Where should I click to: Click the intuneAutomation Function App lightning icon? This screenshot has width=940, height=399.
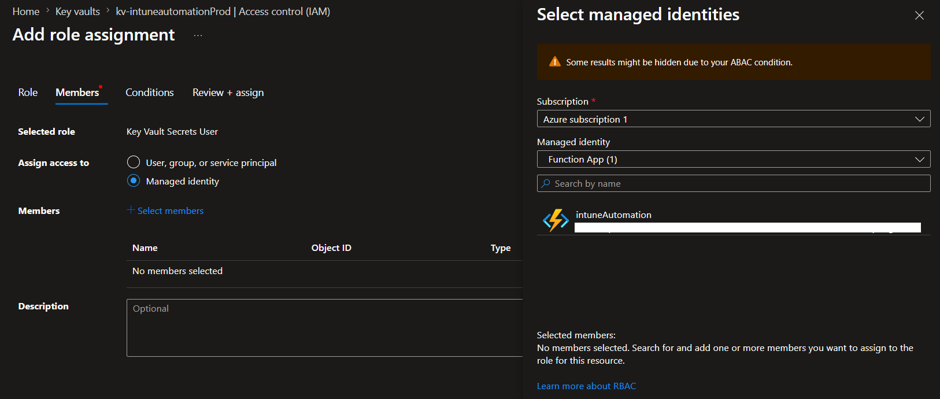click(x=555, y=221)
